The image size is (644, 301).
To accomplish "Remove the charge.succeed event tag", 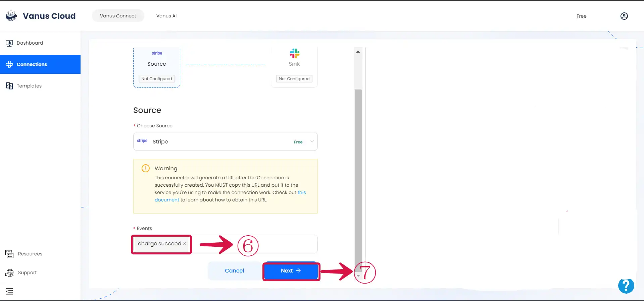I will click(185, 243).
